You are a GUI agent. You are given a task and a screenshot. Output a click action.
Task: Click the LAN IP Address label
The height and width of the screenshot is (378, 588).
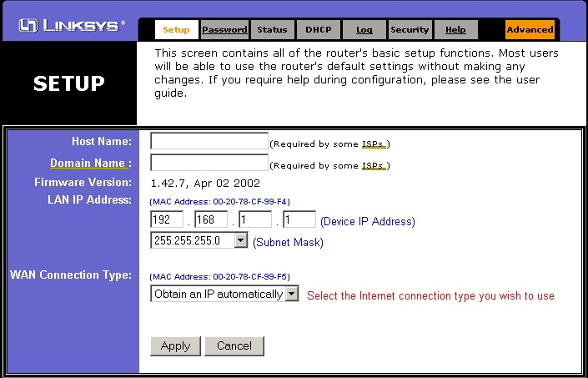[89, 199]
